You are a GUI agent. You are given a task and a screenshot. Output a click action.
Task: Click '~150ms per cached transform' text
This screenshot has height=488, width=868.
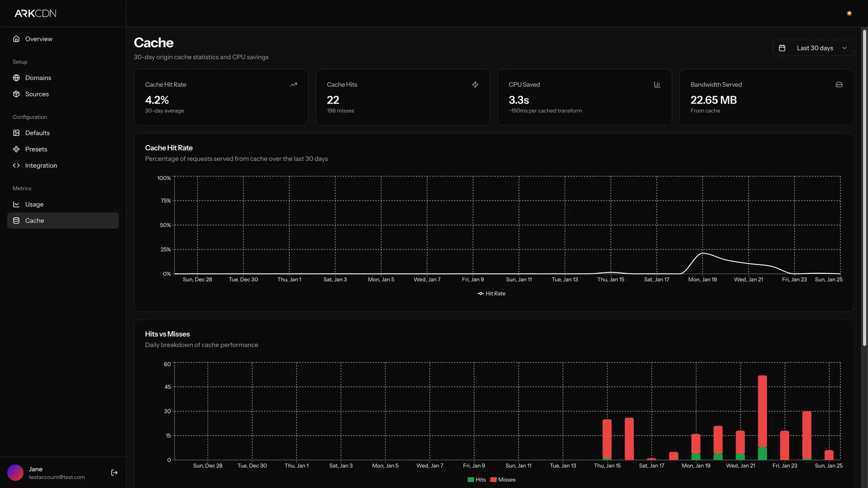[545, 111]
